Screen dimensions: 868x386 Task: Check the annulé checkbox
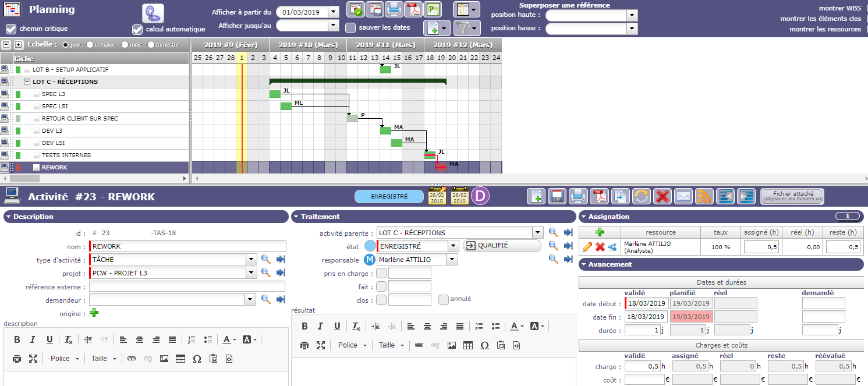(444, 300)
